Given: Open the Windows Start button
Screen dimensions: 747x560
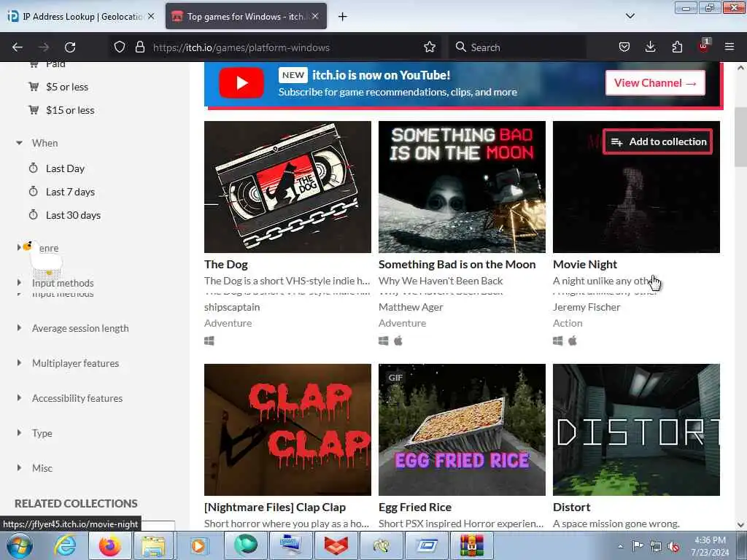Looking at the screenshot, I should click(x=19, y=546).
